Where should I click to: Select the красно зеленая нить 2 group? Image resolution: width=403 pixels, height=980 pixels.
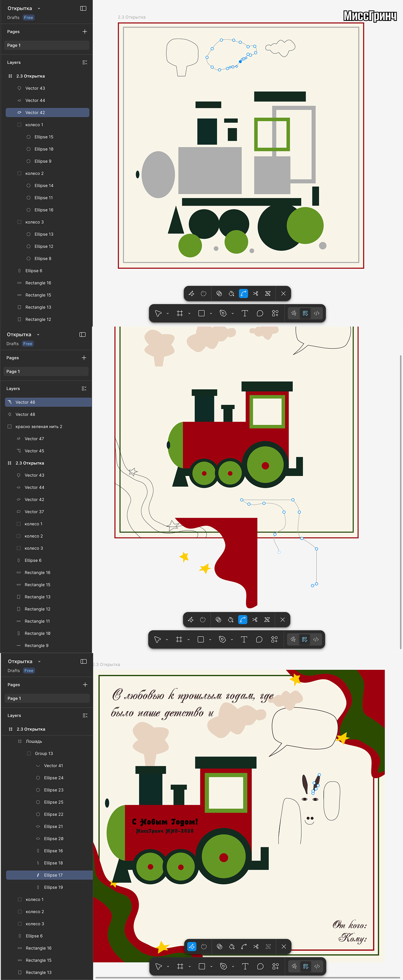[x=39, y=427]
